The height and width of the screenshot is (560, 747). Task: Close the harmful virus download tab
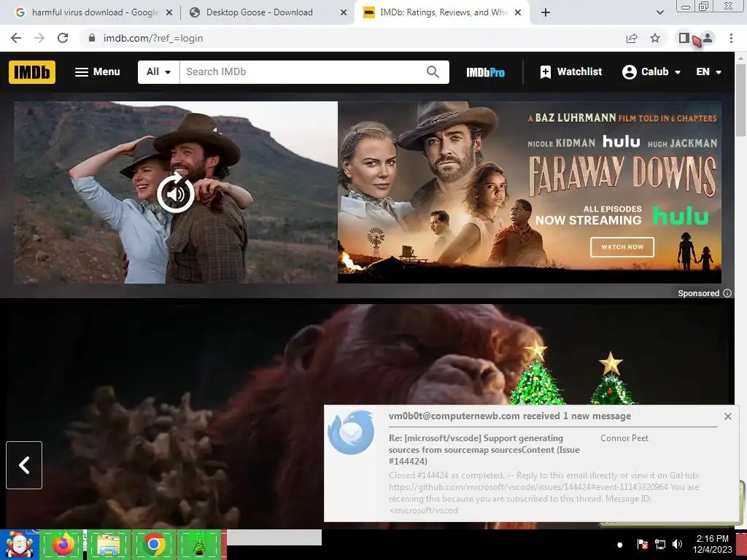click(x=169, y=13)
